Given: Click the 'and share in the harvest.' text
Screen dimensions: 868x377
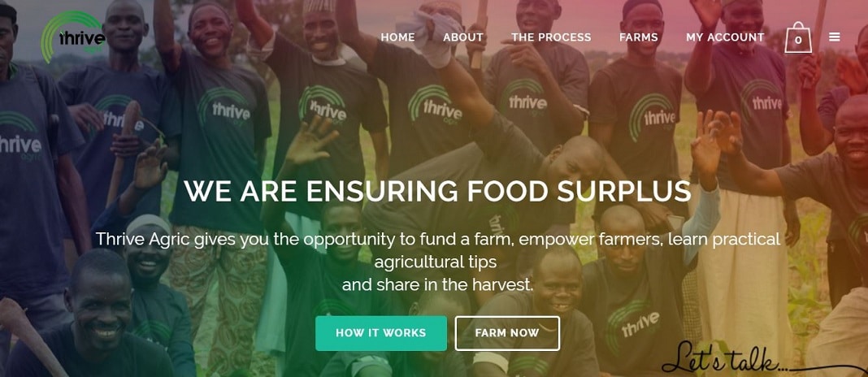Looking at the screenshot, I should [x=437, y=284].
